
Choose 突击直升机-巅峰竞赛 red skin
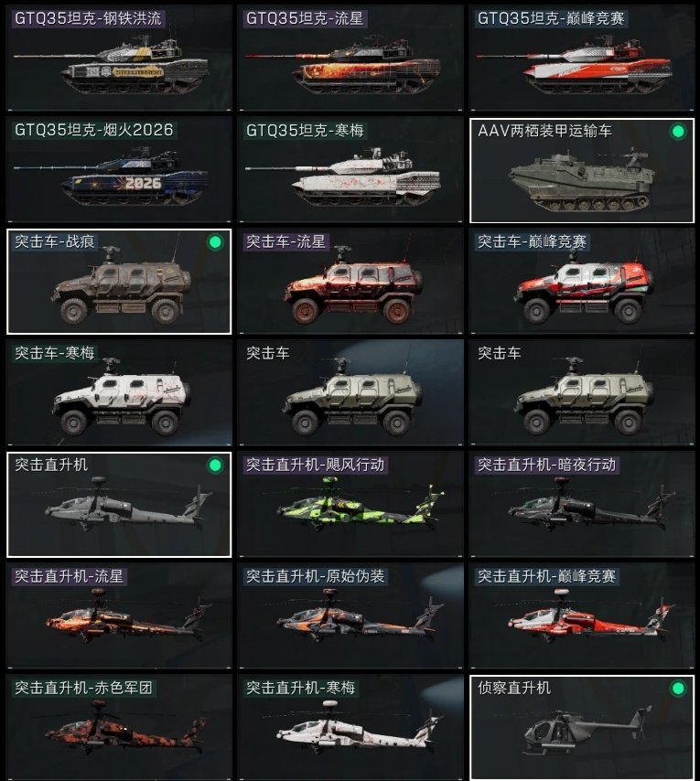coord(582,616)
